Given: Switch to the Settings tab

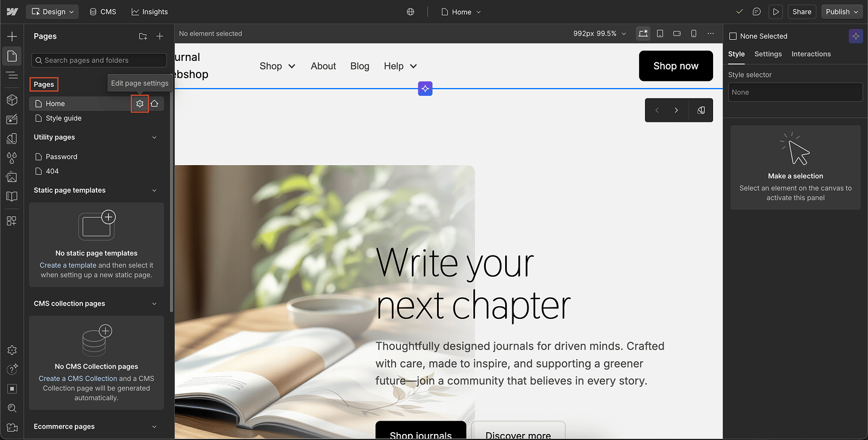Looking at the screenshot, I should pos(768,54).
